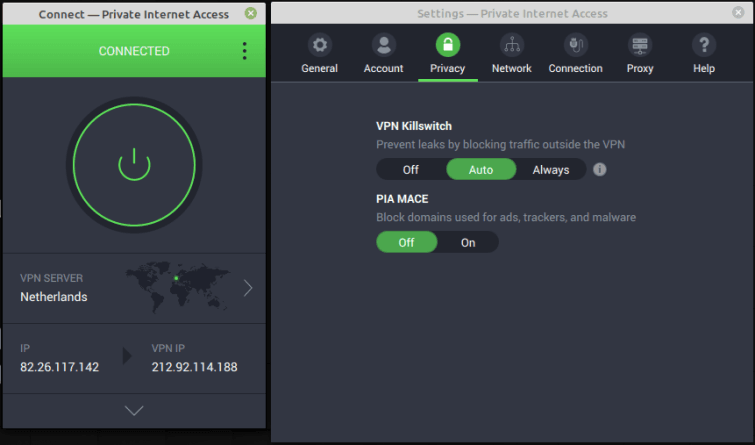Set VPN Killswitch to Always
The height and width of the screenshot is (445, 755).
(550, 170)
